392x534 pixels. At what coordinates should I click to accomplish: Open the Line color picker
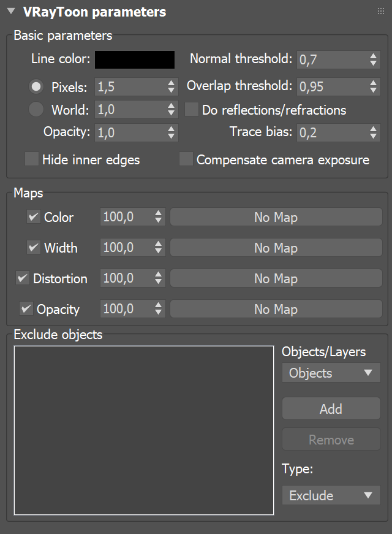click(x=134, y=59)
